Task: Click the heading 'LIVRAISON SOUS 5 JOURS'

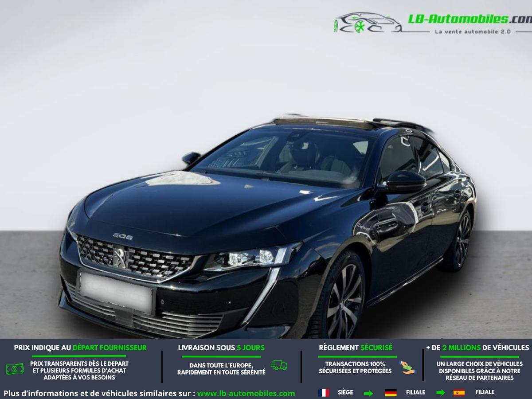Action: [x=221, y=348]
